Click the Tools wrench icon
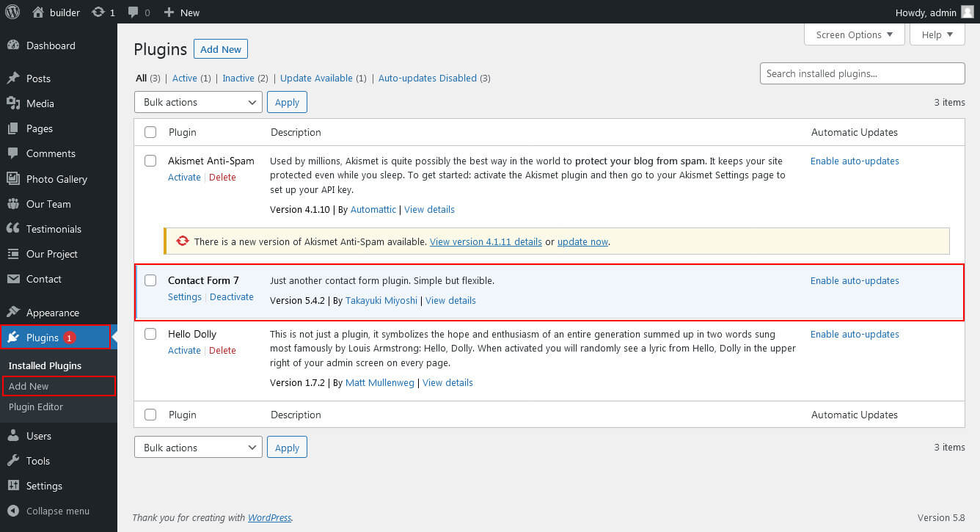This screenshot has width=980, height=532. [12, 461]
